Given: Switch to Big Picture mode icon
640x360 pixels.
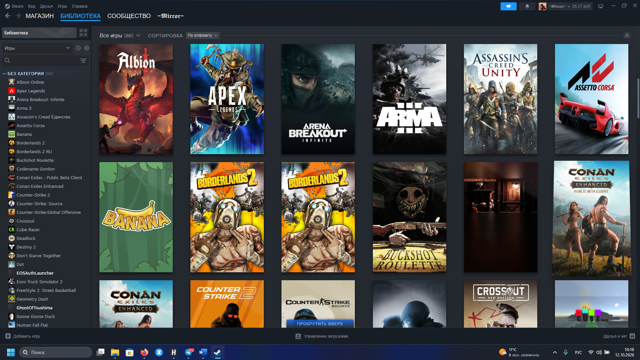Looking at the screenshot, I should [600, 6].
